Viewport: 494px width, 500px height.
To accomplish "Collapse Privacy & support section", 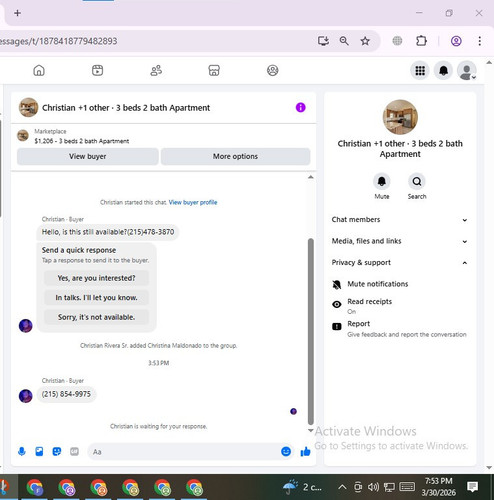I will [x=400, y=263].
